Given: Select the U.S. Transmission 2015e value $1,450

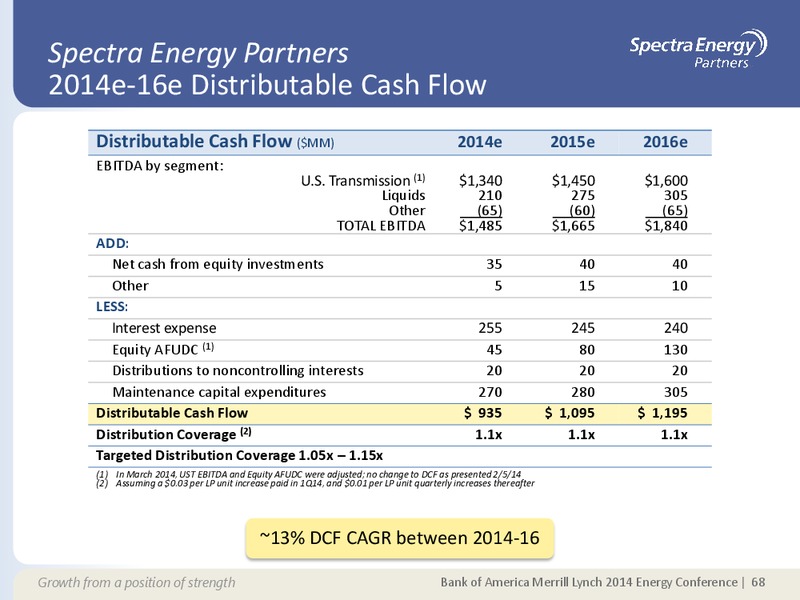Looking at the screenshot, I should [573, 181].
